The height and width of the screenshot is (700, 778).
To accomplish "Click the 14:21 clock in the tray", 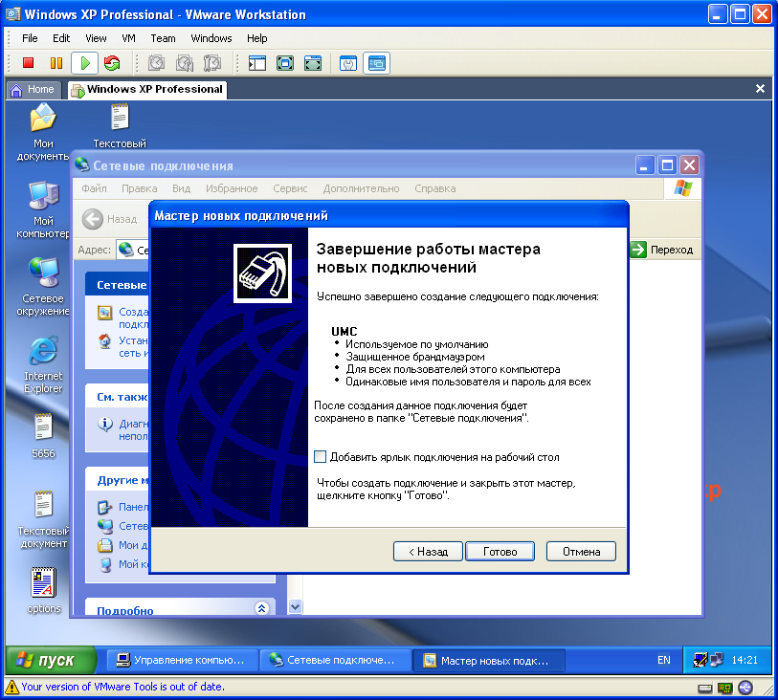I will (x=745, y=660).
